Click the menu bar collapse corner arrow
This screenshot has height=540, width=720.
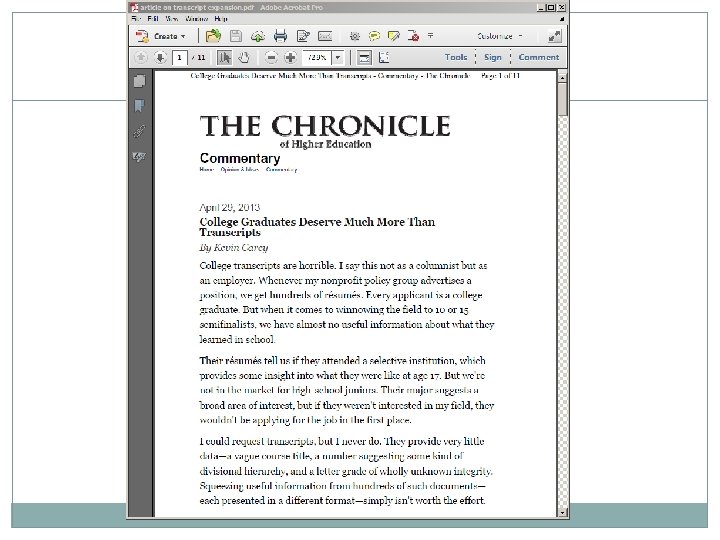562,19
